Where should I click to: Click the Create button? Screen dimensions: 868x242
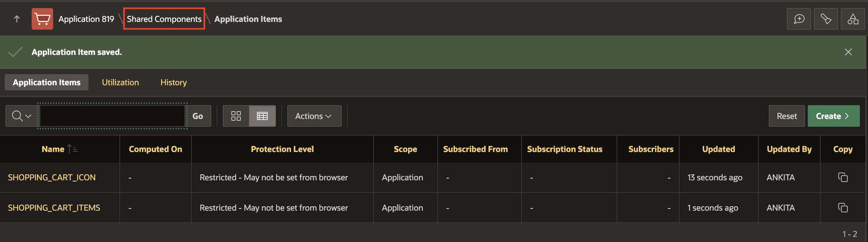[x=833, y=116]
